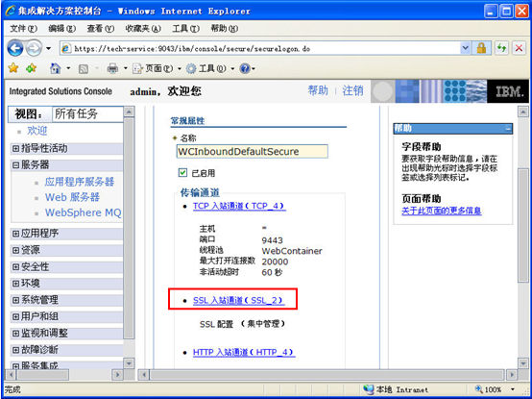Toggle the 已启用 checkbox
Screen dimensions: 532x399
click(x=182, y=172)
